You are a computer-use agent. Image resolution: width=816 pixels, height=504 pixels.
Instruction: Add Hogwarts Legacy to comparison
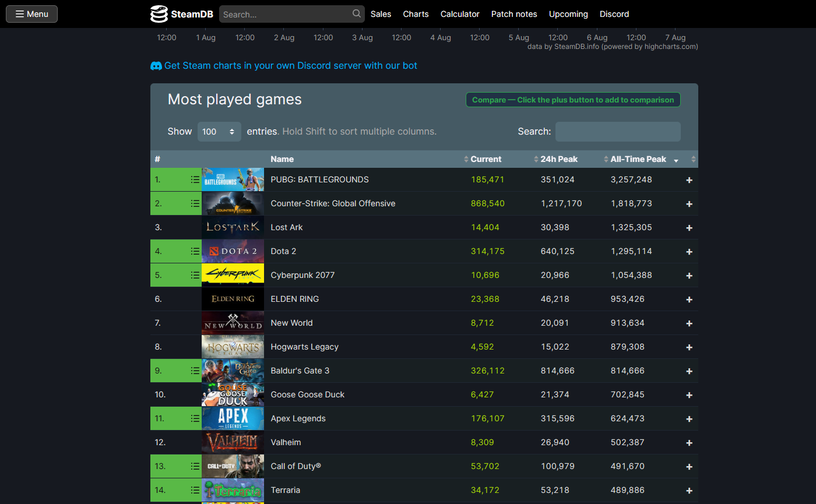tap(689, 347)
